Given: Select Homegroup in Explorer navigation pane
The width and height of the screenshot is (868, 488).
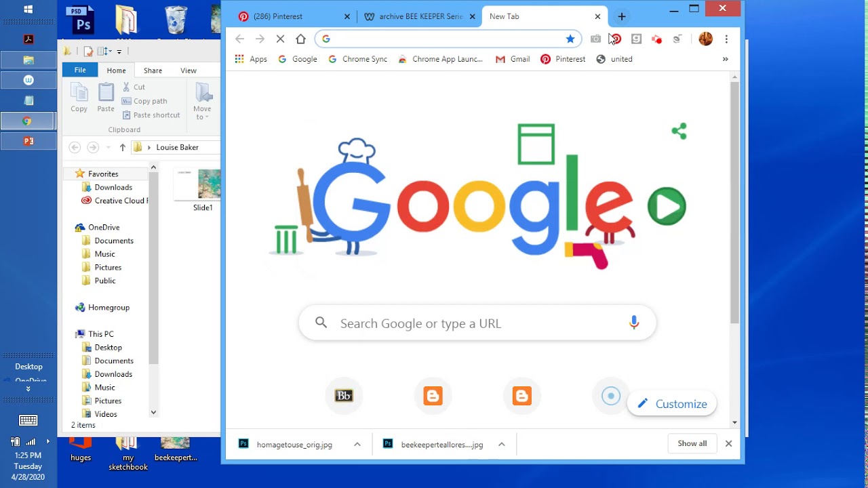Looking at the screenshot, I should tap(102, 307).
